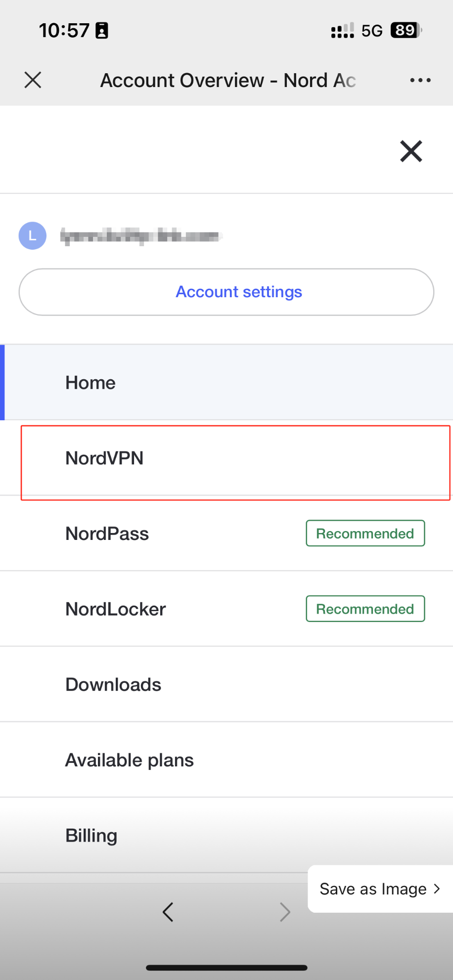Open the three-dots more options menu
Viewport: 453px width, 980px height.
coord(420,80)
